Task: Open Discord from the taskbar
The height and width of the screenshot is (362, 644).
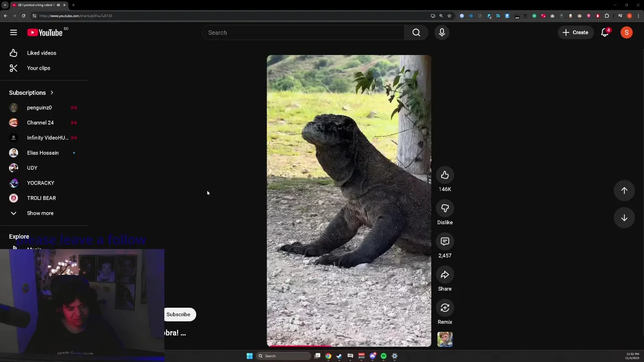Action: [372, 356]
